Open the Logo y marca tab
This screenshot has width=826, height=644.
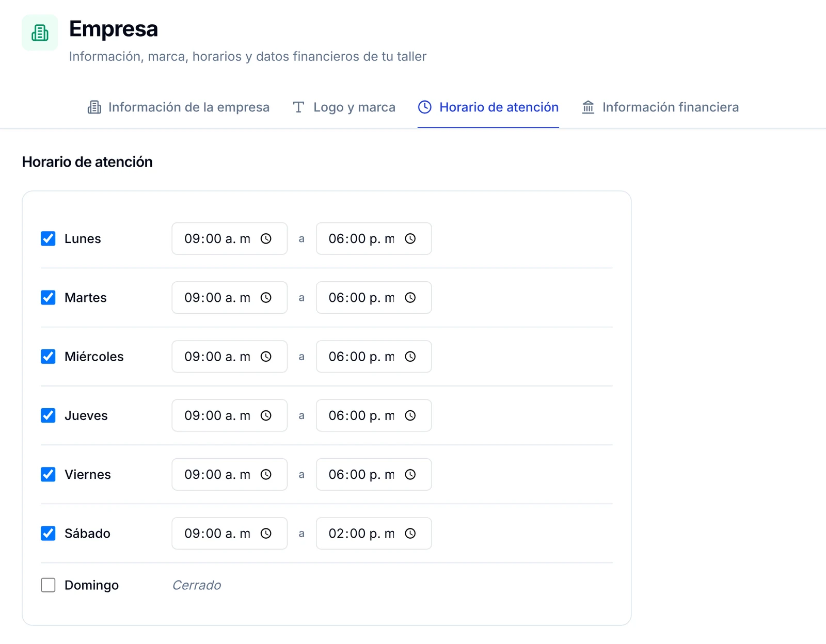[344, 107]
